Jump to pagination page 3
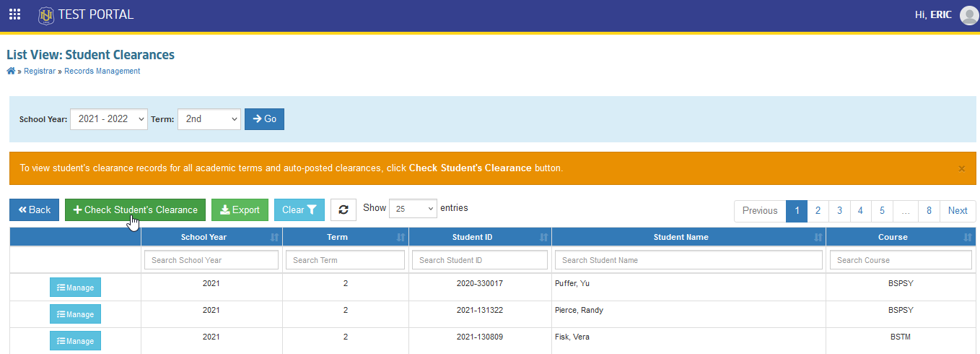Viewport: 980px width, 354px height. point(839,211)
